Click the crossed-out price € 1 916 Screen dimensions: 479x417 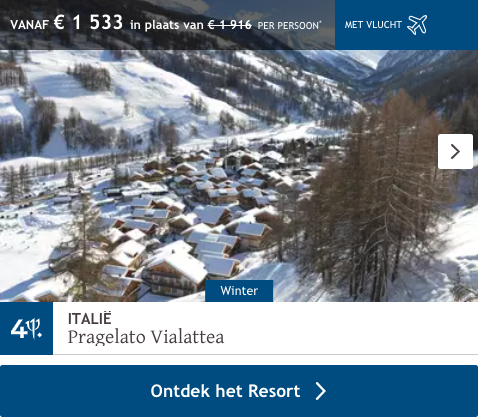(230, 25)
